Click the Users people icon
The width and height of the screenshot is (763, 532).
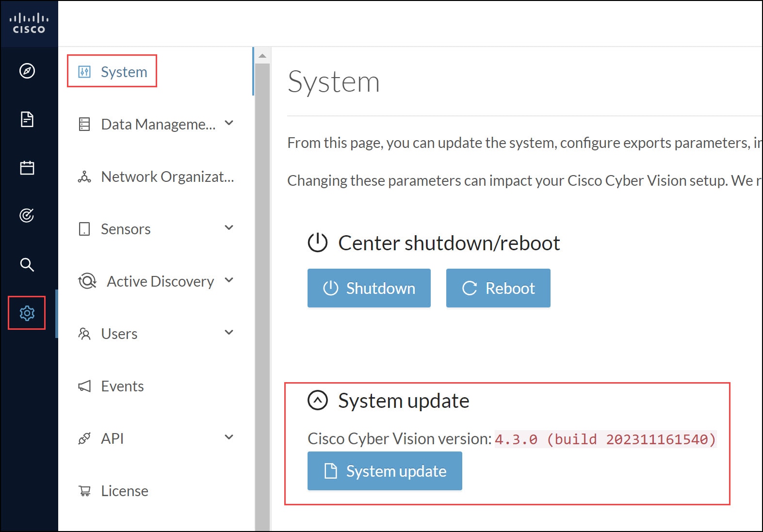tap(84, 334)
